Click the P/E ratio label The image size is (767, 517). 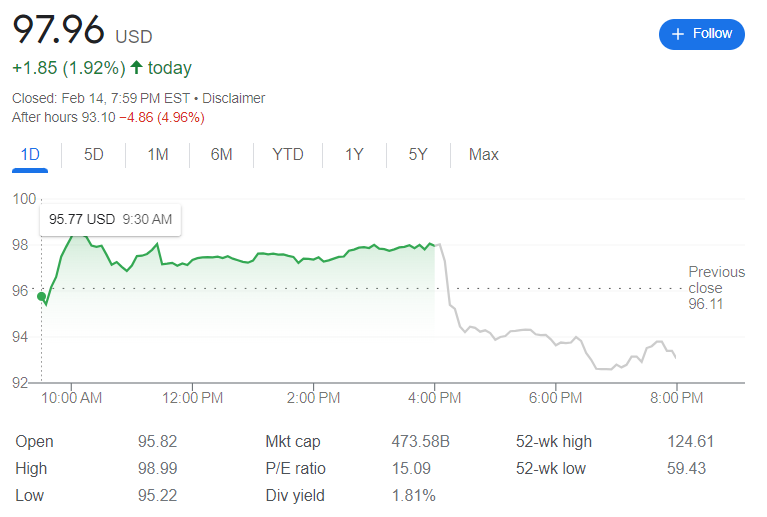click(295, 469)
